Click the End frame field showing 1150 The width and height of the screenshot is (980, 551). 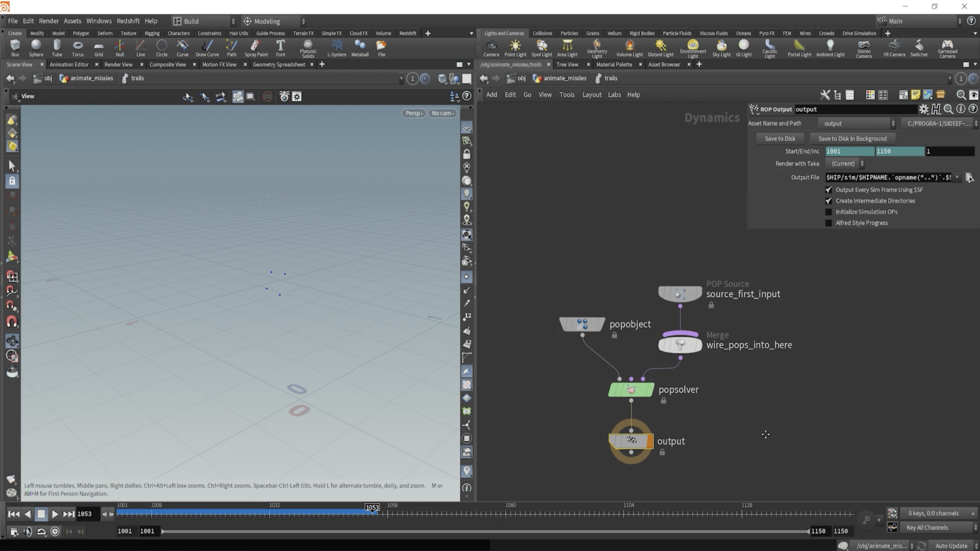click(899, 152)
